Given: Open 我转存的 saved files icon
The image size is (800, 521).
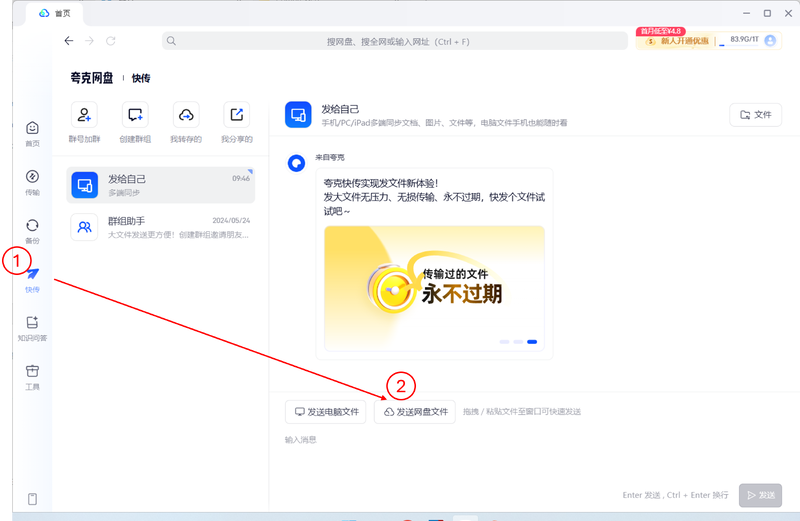Looking at the screenshot, I should pos(186,115).
